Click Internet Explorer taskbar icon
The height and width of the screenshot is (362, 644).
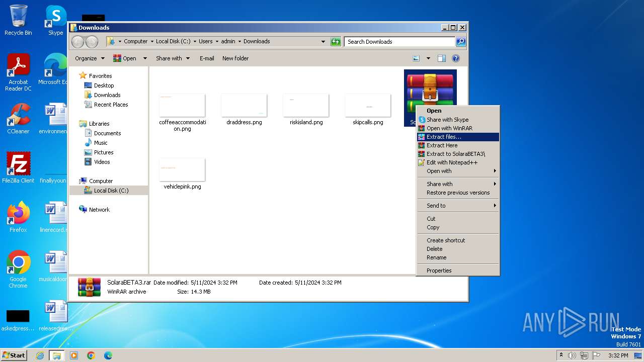pos(40,355)
